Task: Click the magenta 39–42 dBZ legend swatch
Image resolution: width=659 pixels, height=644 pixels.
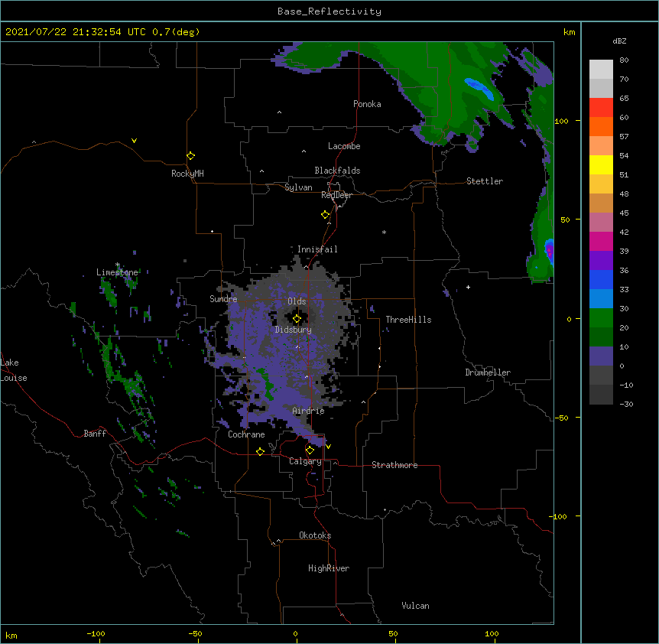Action: [x=601, y=241]
